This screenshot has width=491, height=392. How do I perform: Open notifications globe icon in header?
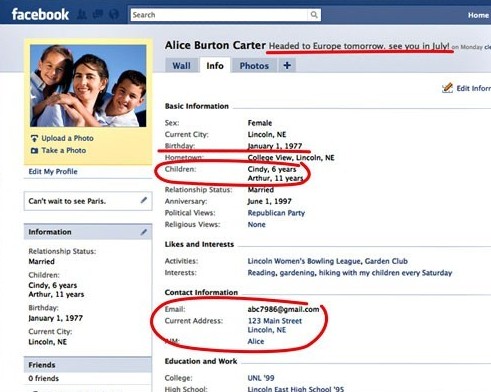[x=114, y=15]
